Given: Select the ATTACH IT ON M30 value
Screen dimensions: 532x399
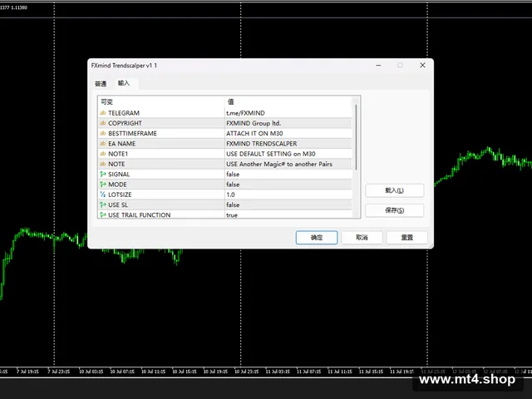Looking at the screenshot, I should click(288, 133).
